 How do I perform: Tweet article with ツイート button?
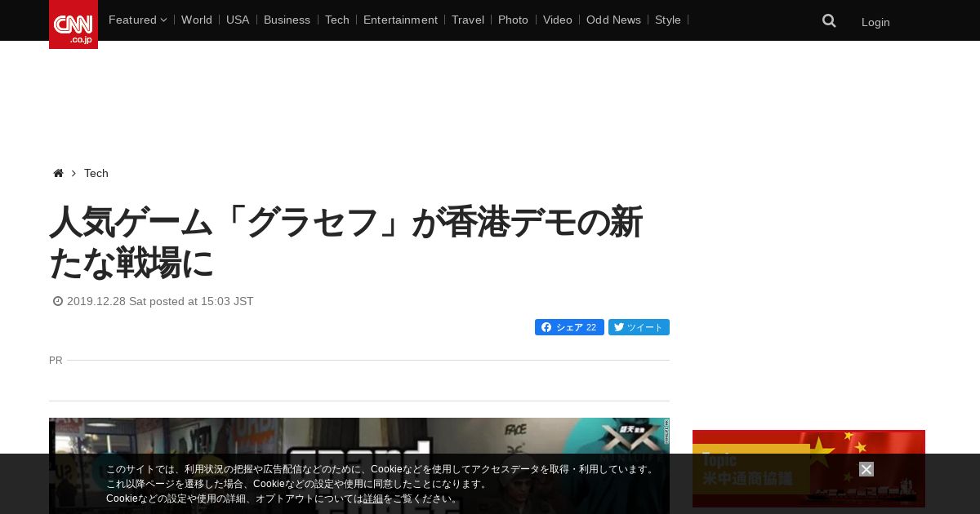[x=639, y=327]
